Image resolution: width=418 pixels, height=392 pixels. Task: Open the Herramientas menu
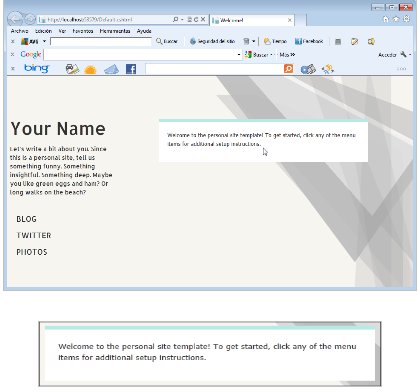[x=115, y=31]
